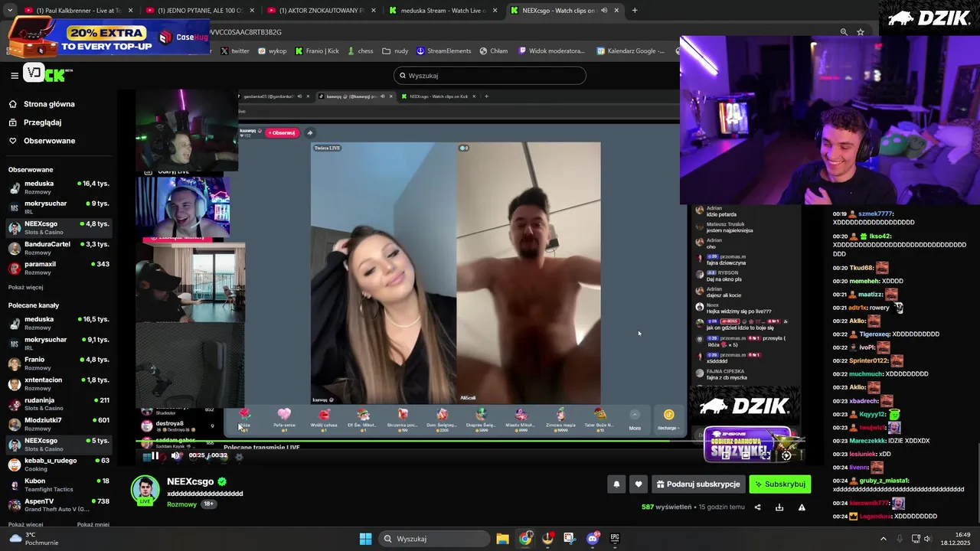
Task: Report the clip with warning icon
Action: click(x=802, y=507)
